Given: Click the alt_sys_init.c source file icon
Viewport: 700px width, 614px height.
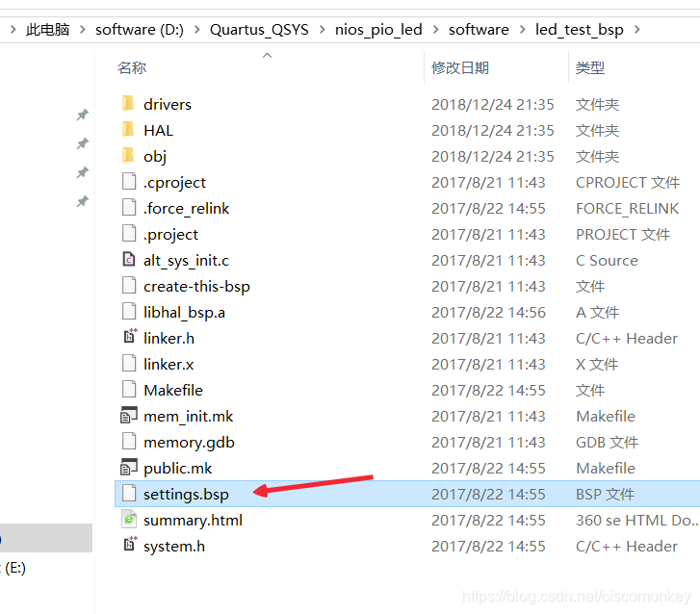Looking at the screenshot, I should pos(129,259).
